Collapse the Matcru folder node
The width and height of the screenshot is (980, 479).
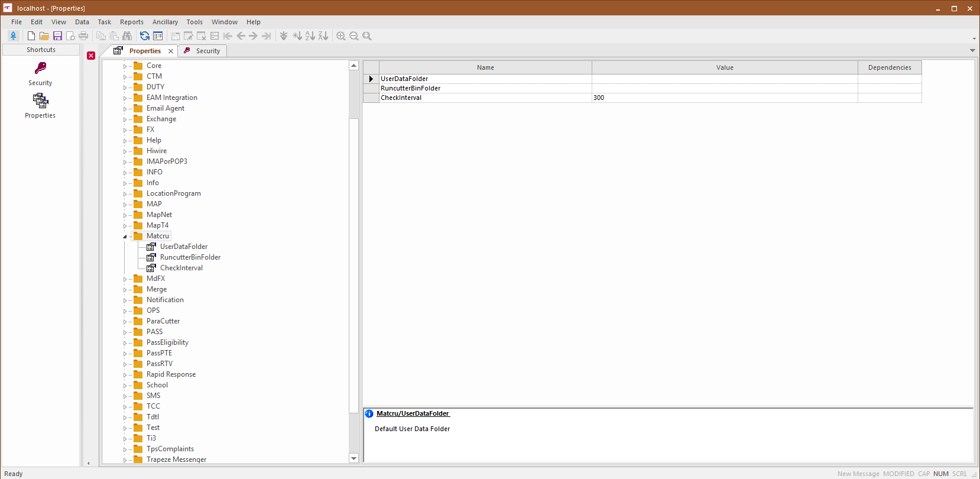[125, 237]
